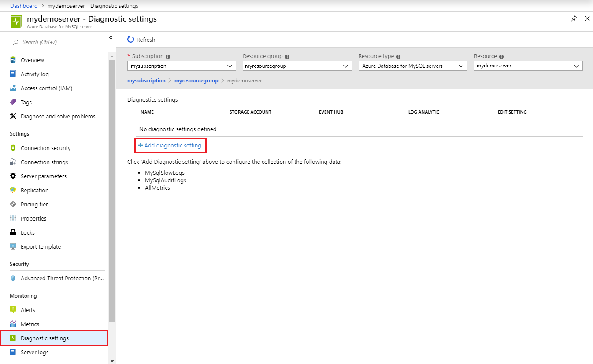Click the Diagnose and solve problems wrench icon
This screenshot has height=364, width=593.
pyautogui.click(x=13, y=117)
